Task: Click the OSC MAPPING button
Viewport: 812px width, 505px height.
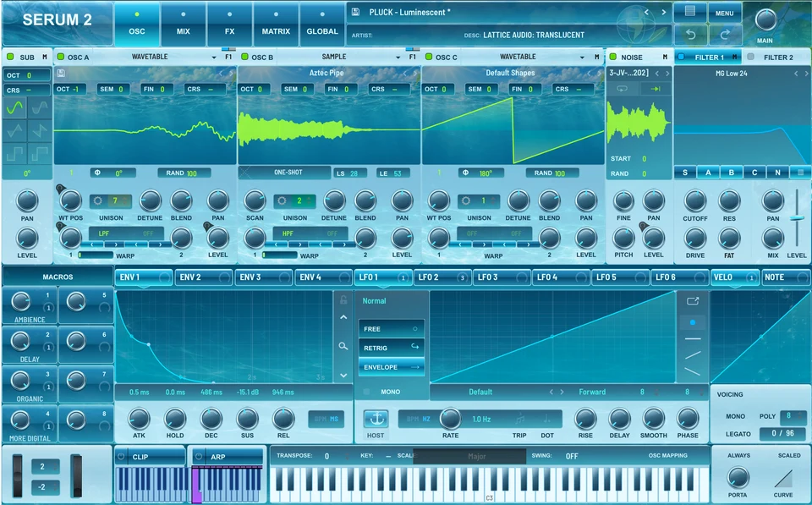Action: click(667, 456)
